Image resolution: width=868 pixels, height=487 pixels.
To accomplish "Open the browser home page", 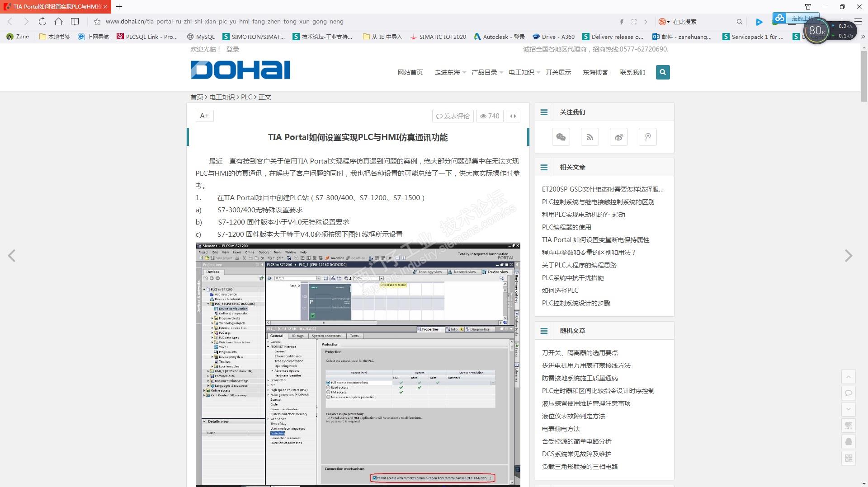I will [x=59, y=21].
